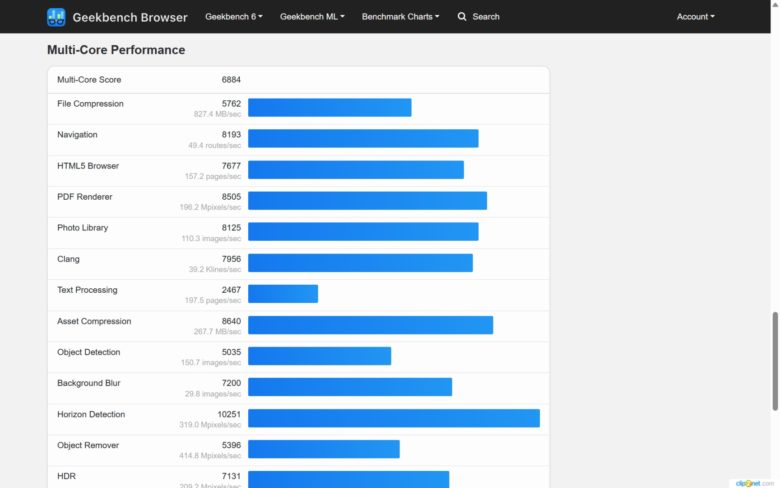Click the Horizon Detection score 10251
The image size is (780, 488).
229,414
